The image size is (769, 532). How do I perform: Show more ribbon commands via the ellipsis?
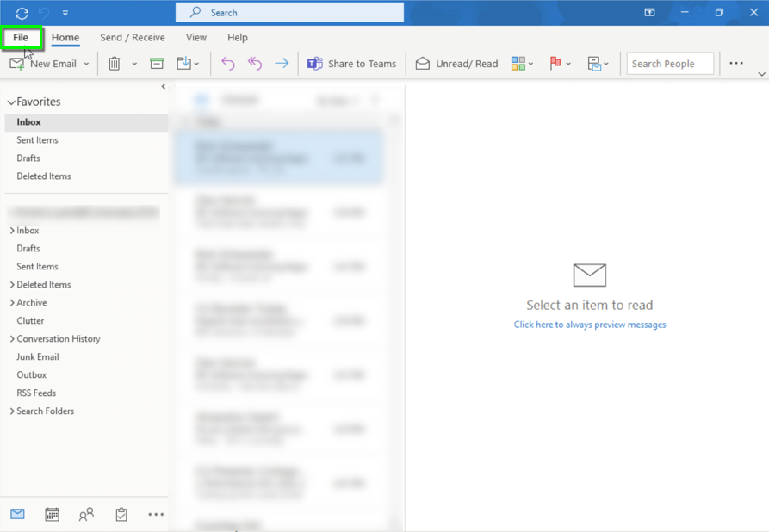click(736, 63)
